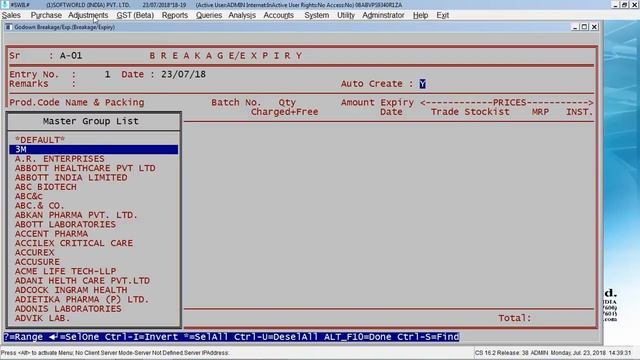Select ABBOTT HEALTHCARE PVT LTD
640x360 pixels.
click(93, 168)
